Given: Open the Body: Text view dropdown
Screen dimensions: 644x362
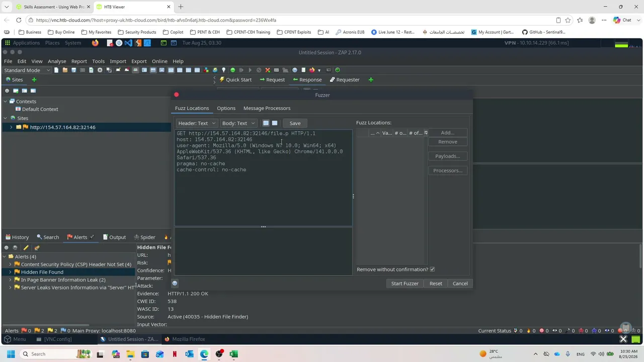Looking at the screenshot, I should [x=238, y=123].
